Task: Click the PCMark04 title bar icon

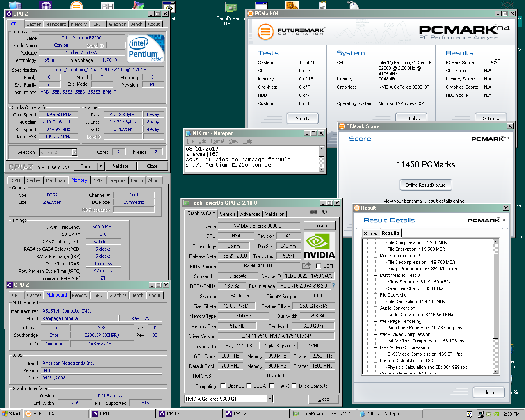Action: click(x=250, y=14)
